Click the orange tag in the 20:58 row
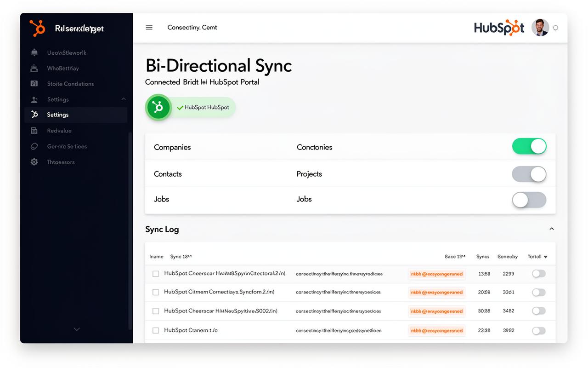588x368 pixels. click(436, 292)
